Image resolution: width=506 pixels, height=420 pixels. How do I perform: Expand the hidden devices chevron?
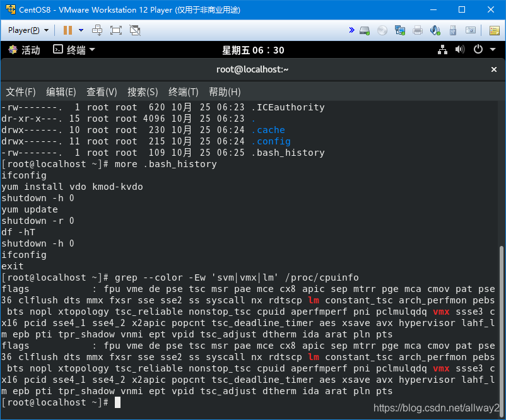click(x=352, y=30)
